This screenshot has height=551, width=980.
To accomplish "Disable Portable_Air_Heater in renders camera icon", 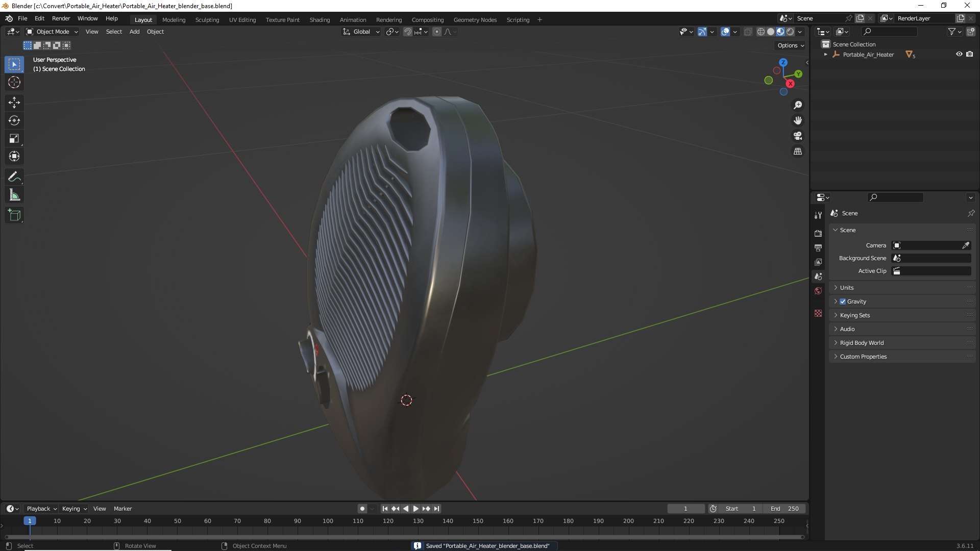I will (969, 54).
